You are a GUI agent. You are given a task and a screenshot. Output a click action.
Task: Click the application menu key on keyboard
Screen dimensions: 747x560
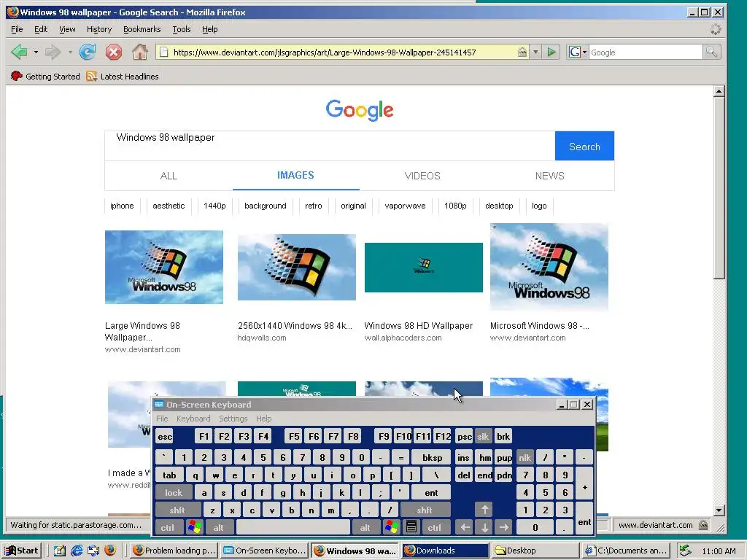[411, 527]
